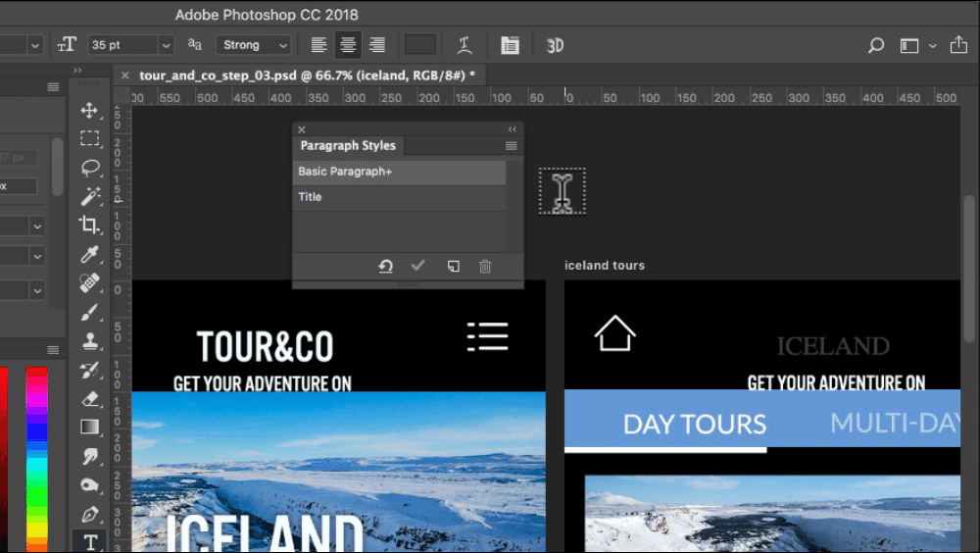Set text alignment to right
Screen dimensions: 980x553
coord(376,45)
